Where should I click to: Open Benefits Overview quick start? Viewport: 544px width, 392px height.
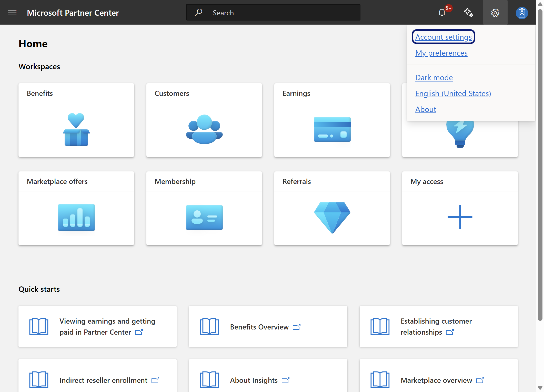(x=268, y=326)
